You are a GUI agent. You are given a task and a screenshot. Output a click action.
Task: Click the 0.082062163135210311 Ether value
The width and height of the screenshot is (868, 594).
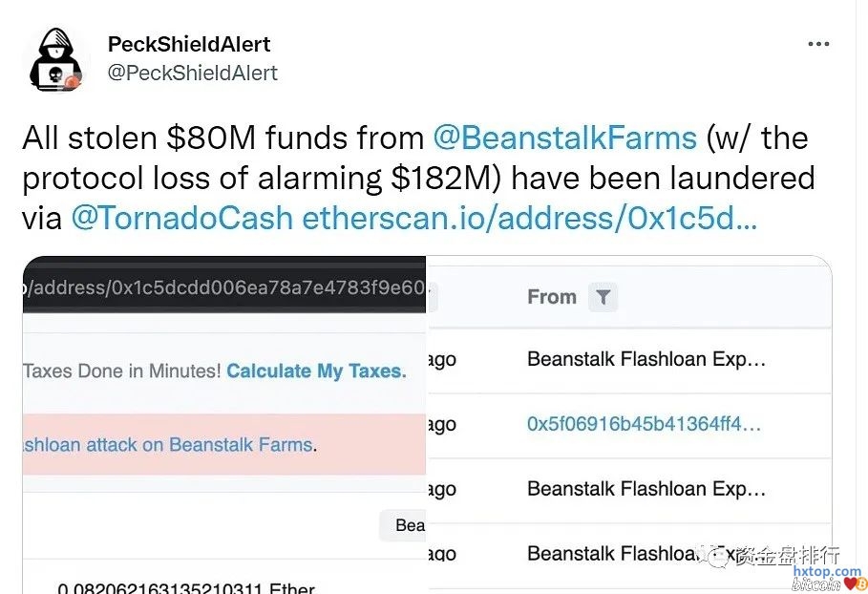tap(186, 588)
